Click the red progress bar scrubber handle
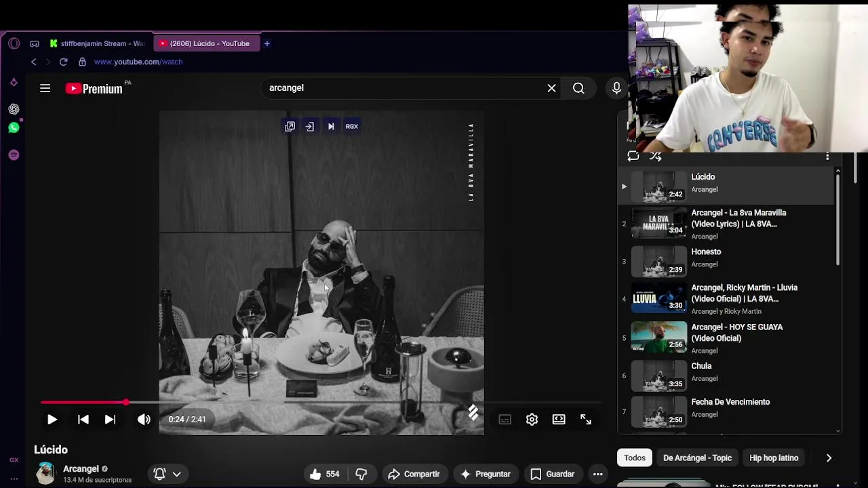868x488 pixels. tap(126, 403)
